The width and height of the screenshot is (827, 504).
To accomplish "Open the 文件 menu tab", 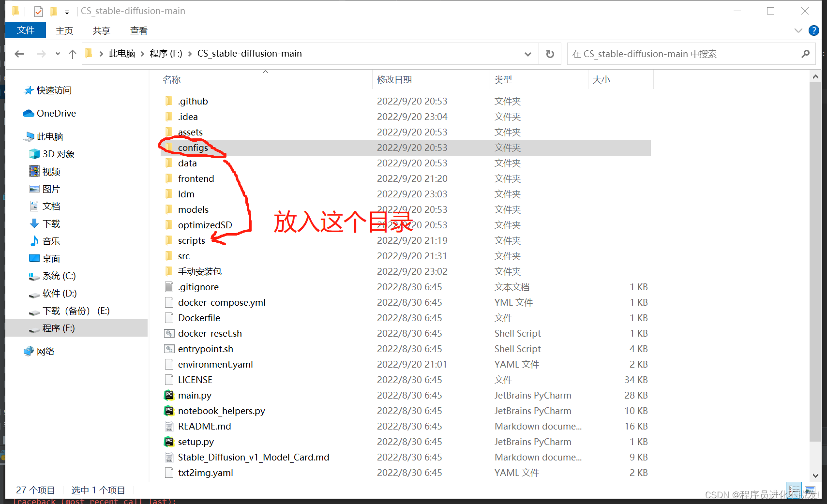I will (x=26, y=30).
